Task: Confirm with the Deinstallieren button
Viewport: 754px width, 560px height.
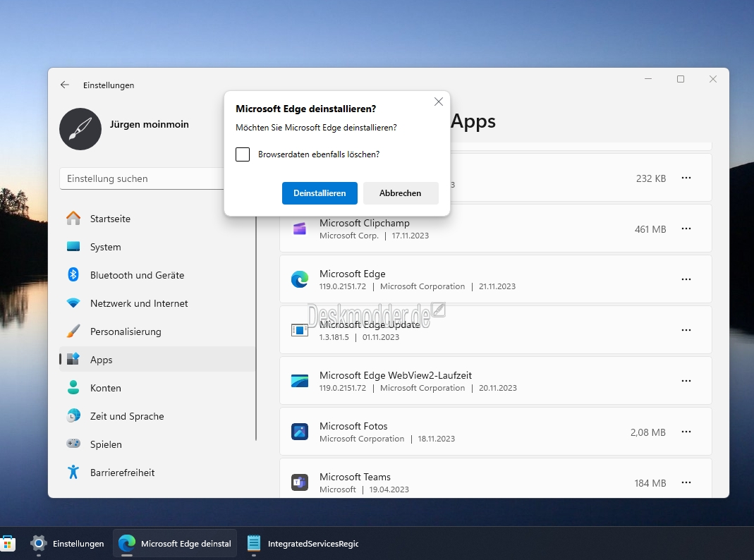Action: (x=320, y=193)
